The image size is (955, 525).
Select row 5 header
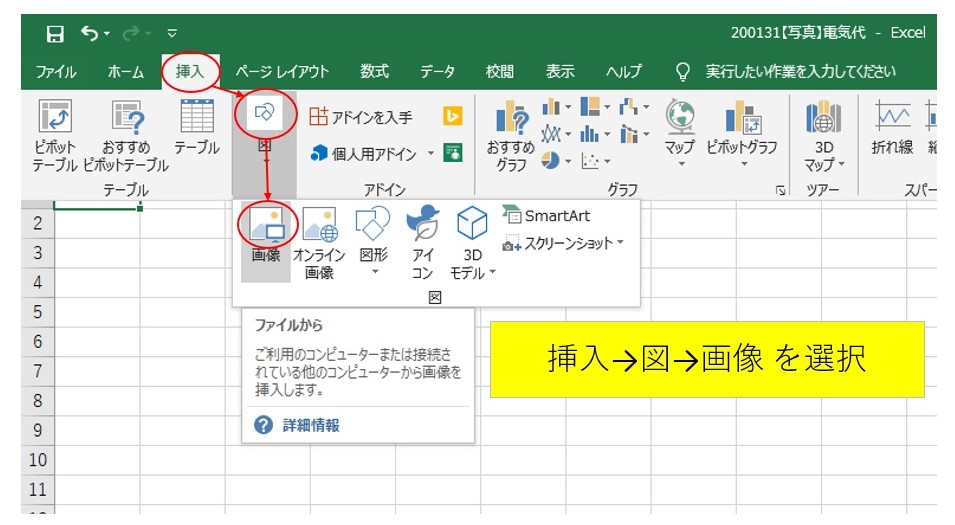pos(37,312)
